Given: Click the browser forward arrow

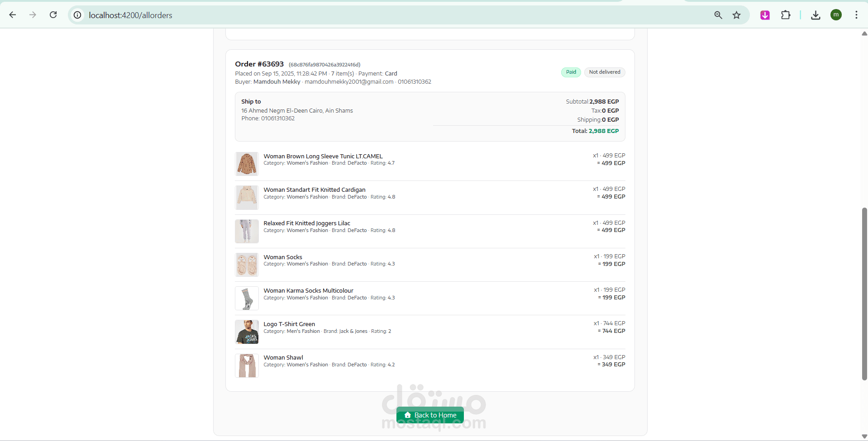Looking at the screenshot, I should point(33,15).
